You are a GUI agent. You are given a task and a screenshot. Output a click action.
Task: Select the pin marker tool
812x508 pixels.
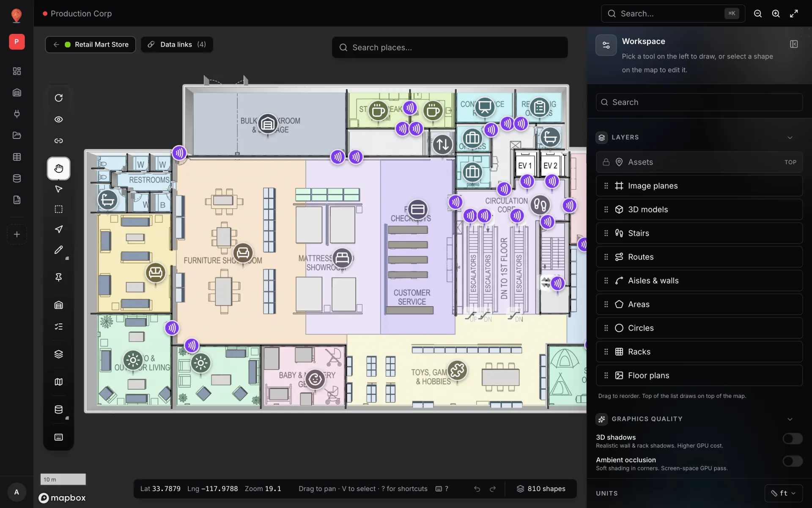[58, 277]
